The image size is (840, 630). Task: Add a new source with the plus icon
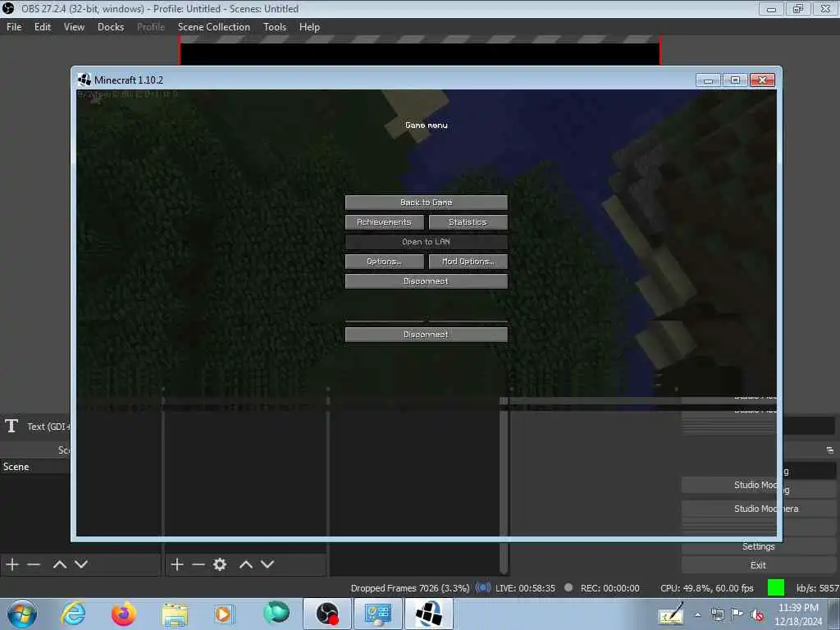pos(177,564)
